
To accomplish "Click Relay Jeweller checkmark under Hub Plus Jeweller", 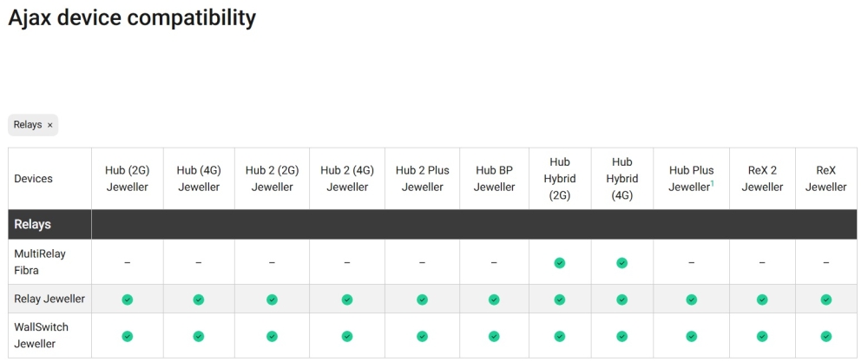I will 691,299.
